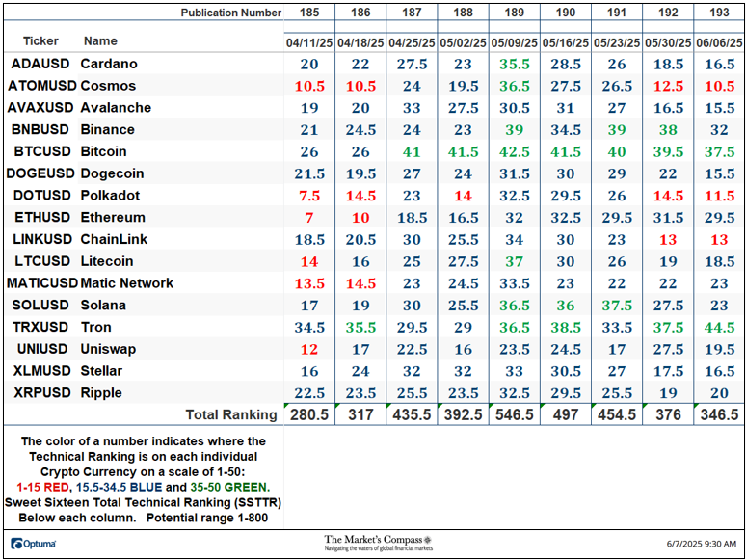Select Avalanche's 33 value for 04/25/25
Viewport: 746px width, 560px height.
pyautogui.click(x=412, y=108)
